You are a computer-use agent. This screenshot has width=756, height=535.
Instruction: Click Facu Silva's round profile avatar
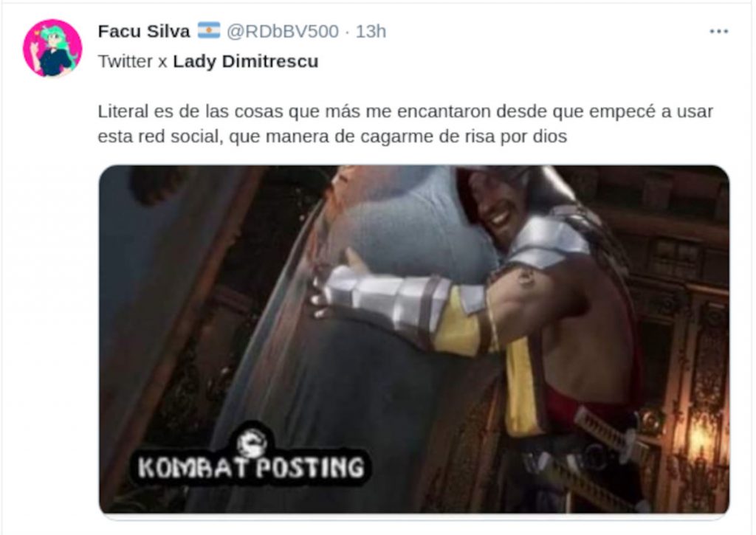point(52,48)
